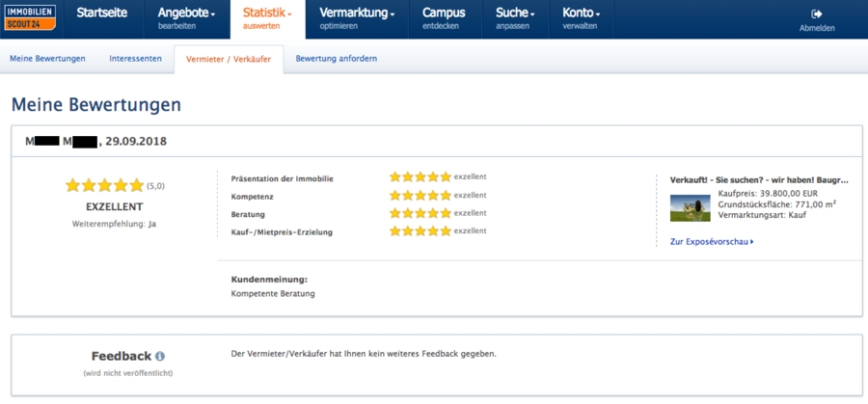Image resolution: width=868 pixels, height=404 pixels.
Task: Click the Kauf-/Mietpreis-Erzielung star rating
Action: [x=420, y=231]
